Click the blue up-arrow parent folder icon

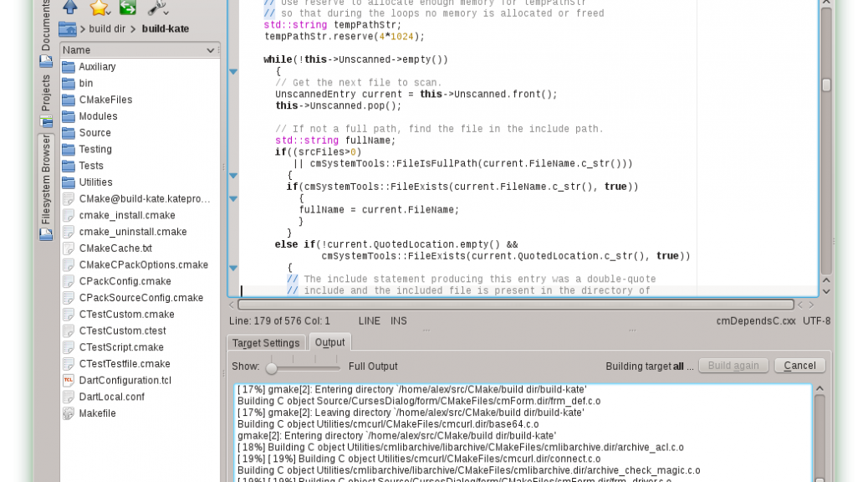pyautogui.click(x=70, y=8)
